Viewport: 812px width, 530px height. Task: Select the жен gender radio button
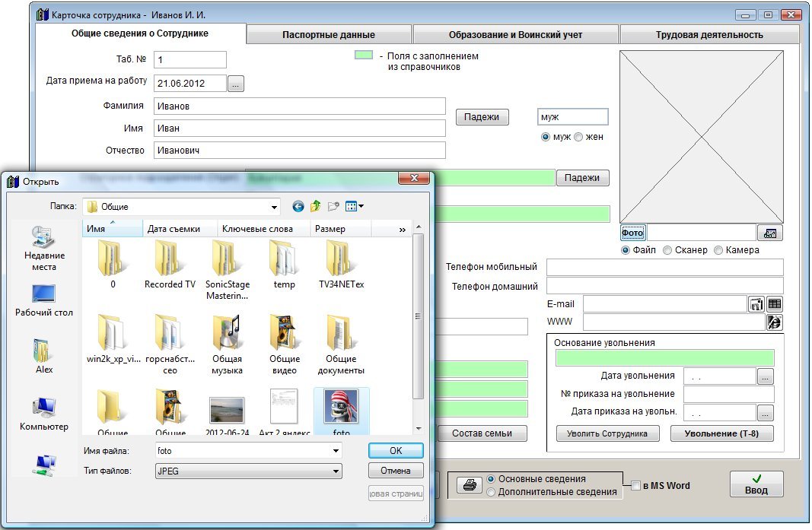click(578, 137)
